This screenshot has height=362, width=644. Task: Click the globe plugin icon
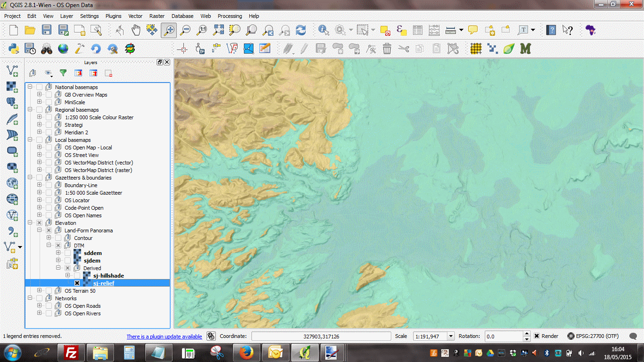pos(63,48)
